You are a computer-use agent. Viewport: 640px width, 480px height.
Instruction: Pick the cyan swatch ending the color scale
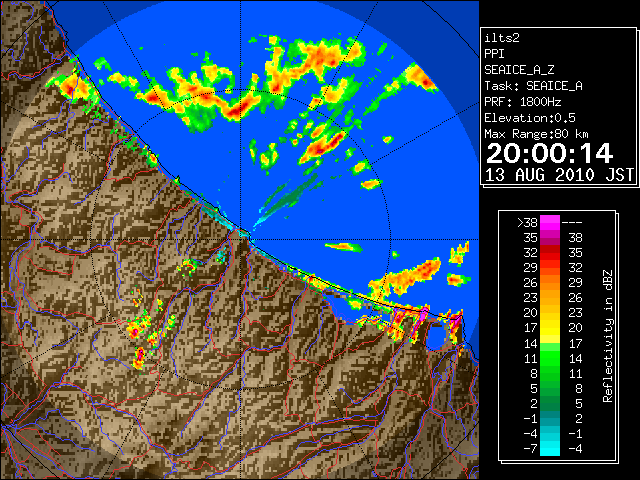pos(550,449)
